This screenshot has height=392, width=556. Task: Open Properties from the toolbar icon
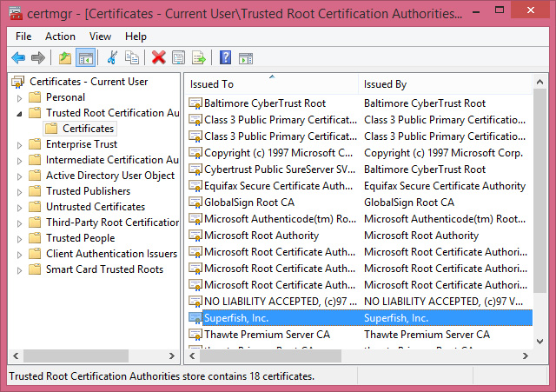coord(178,58)
